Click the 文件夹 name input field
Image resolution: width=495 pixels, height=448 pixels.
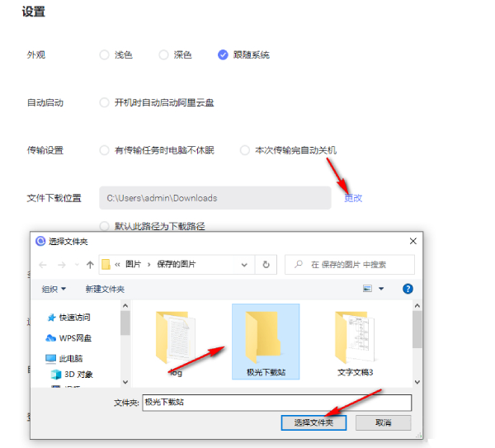coord(275,403)
